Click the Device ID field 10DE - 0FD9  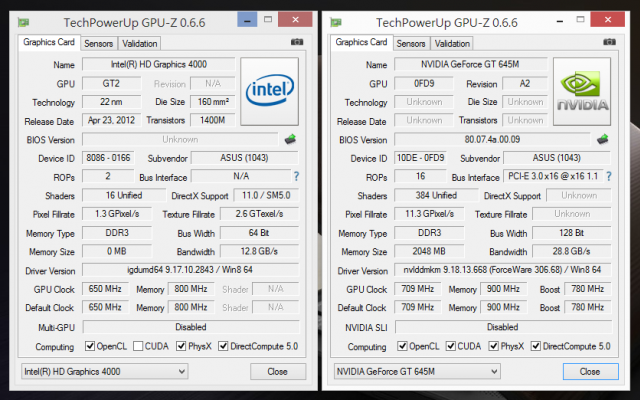click(x=421, y=158)
